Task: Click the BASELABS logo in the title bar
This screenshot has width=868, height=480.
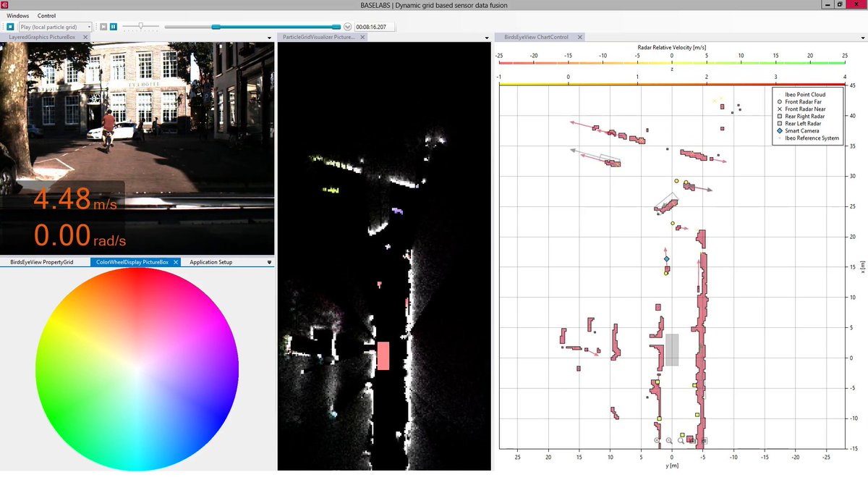Action: 4,5
